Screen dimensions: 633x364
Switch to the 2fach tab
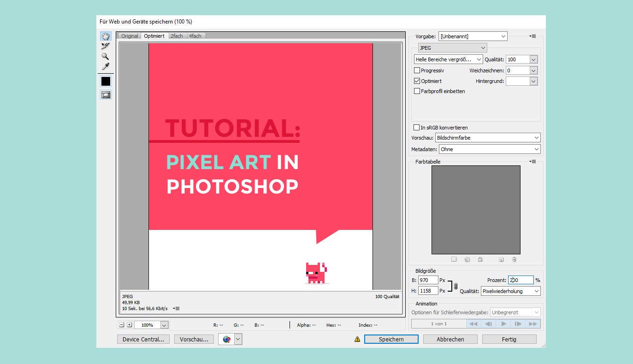tap(177, 36)
